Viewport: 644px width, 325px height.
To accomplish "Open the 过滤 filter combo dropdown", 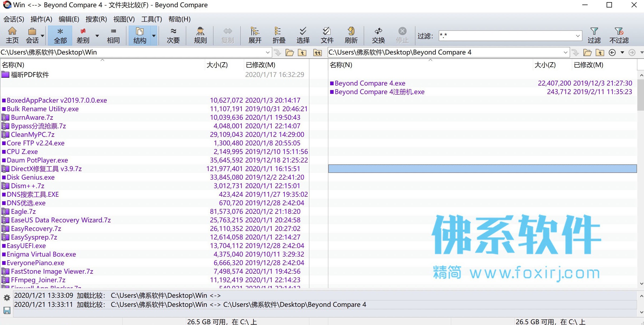I will click(x=578, y=36).
